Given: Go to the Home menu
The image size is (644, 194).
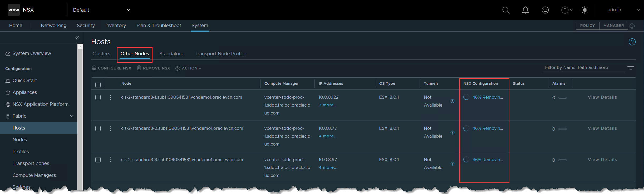Looking at the screenshot, I should pyautogui.click(x=16, y=26).
